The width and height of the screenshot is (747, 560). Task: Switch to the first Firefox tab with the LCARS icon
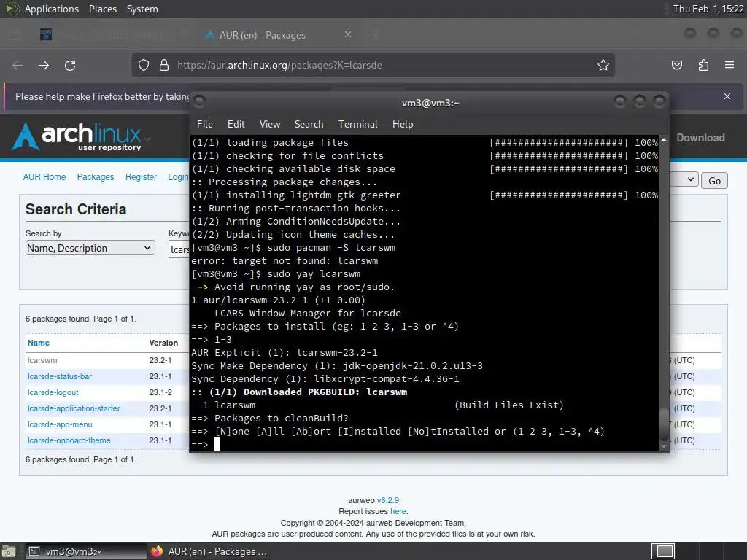click(x=46, y=34)
